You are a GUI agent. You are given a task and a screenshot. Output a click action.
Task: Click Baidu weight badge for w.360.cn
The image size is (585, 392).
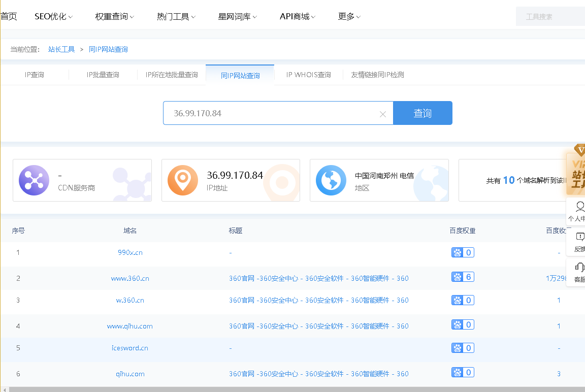pyautogui.click(x=463, y=300)
